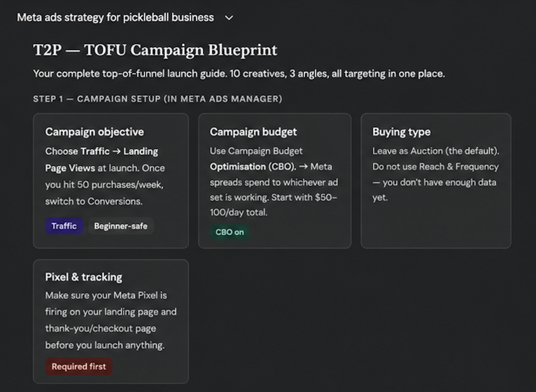Click the 'Pixel & tracking' card heading
Screen dimensions: 536x392
pyautogui.click(x=84, y=277)
